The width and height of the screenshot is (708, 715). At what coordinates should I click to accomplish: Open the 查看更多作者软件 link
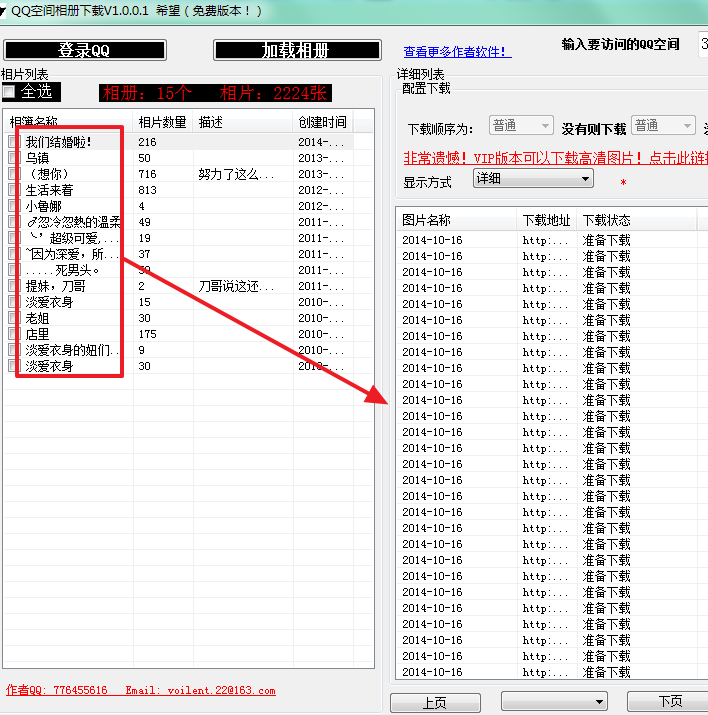pyautogui.click(x=457, y=52)
